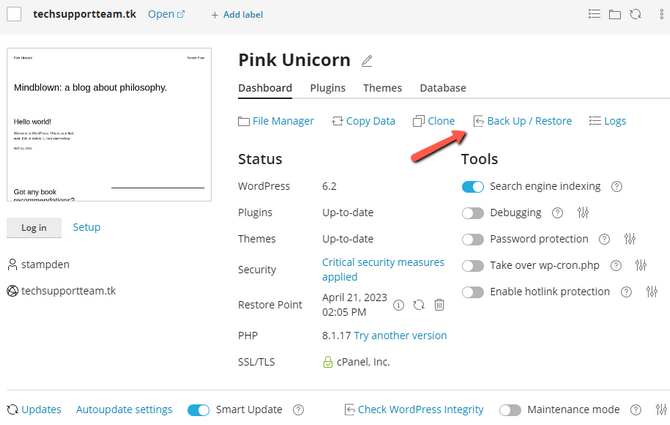Turn on Maintenance mode

(x=510, y=410)
